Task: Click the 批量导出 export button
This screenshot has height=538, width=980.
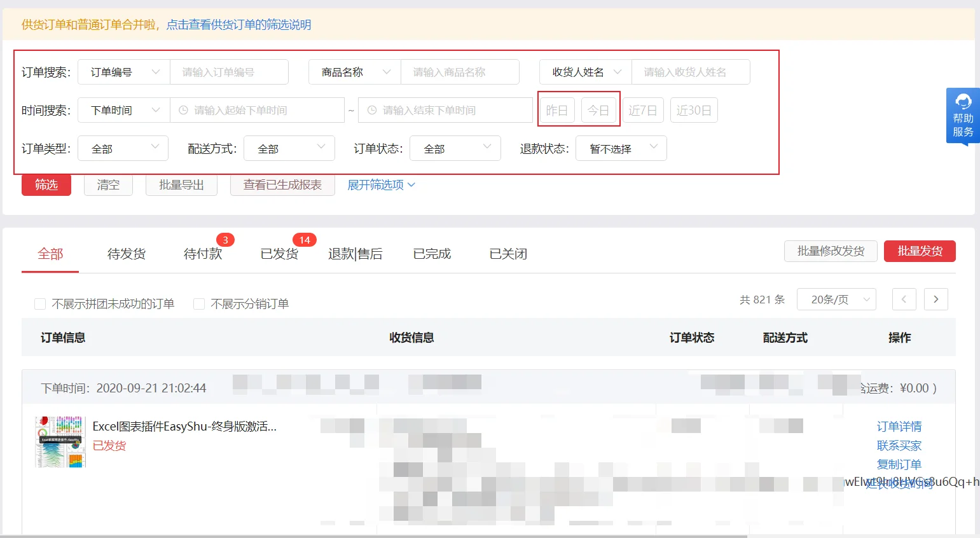Action: [181, 184]
